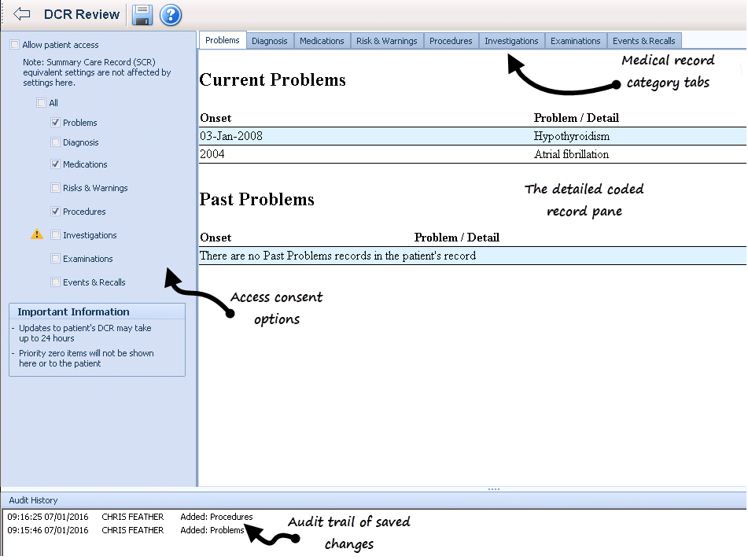
Task: Click the back arrow icon
Action: (x=21, y=14)
